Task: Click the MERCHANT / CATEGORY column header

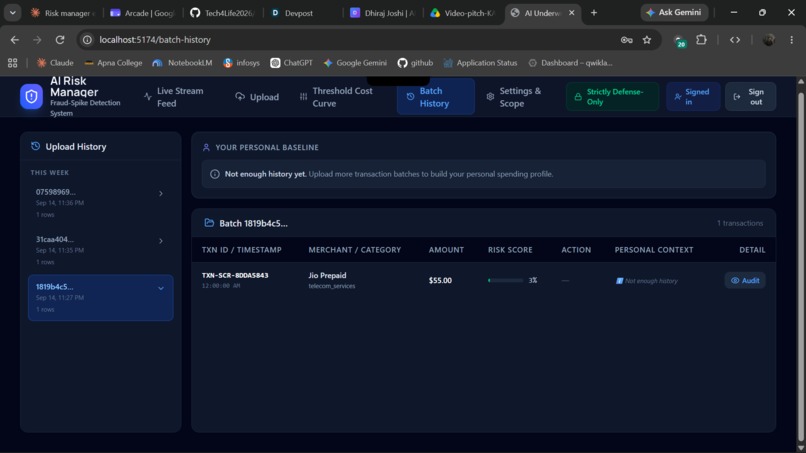Action: click(x=355, y=250)
